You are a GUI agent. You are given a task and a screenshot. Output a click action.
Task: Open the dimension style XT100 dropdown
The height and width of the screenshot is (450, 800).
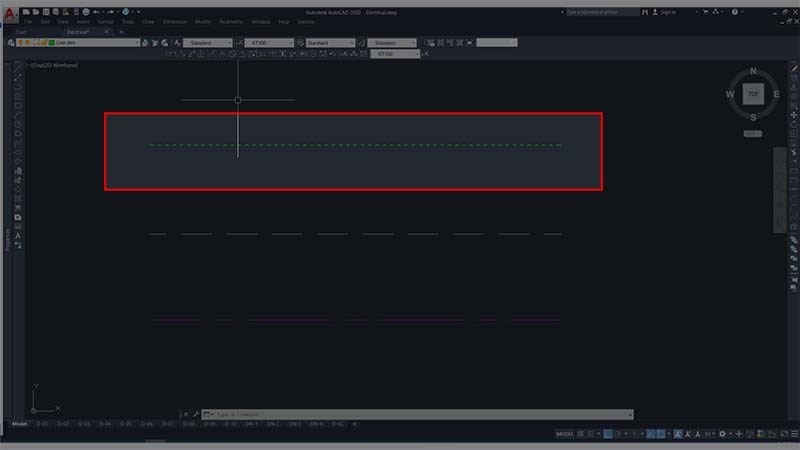tap(269, 43)
